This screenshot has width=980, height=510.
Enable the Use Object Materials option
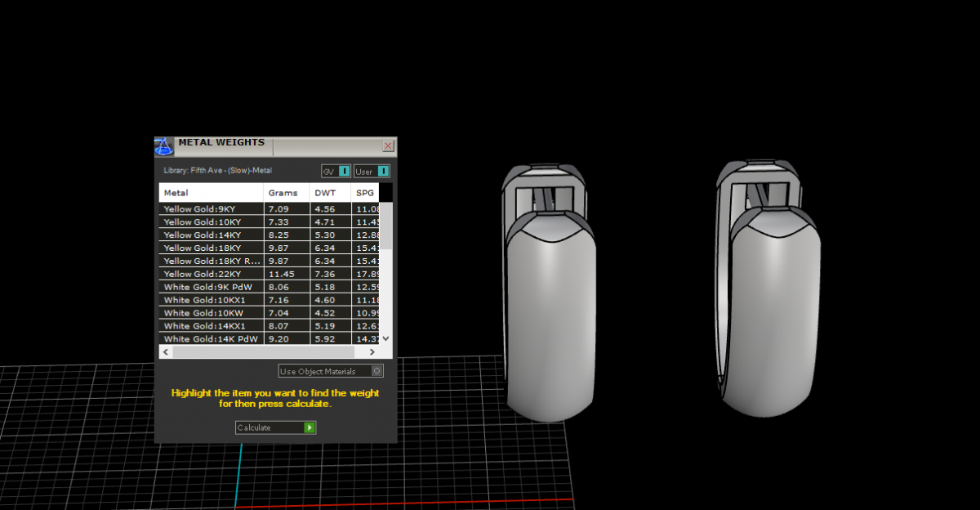(x=376, y=371)
